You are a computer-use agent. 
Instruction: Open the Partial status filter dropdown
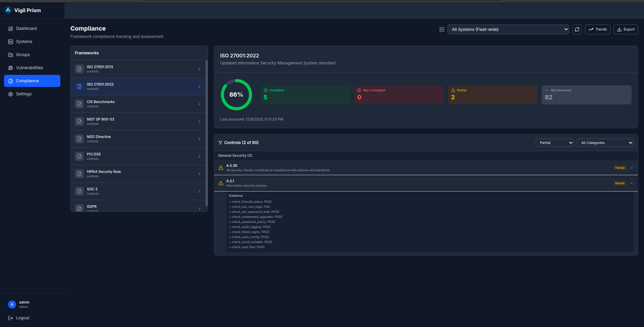coord(554,143)
